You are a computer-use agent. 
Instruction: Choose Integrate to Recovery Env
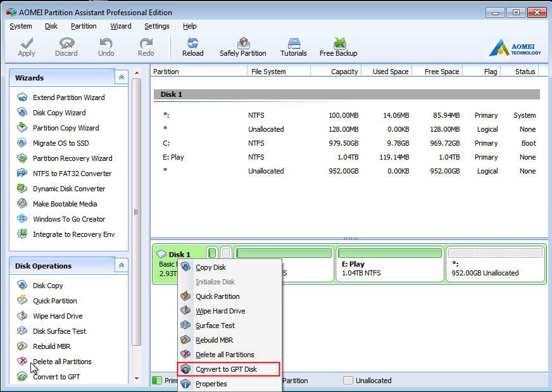click(x=66, y=234)
